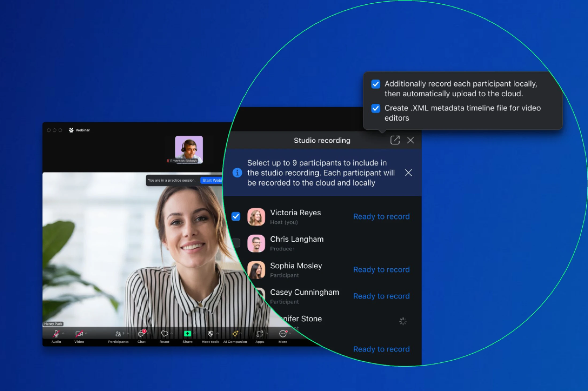Expand the React options caret
Image resolution: width=588 pixels, height=391 pixels.
(171, 333)
